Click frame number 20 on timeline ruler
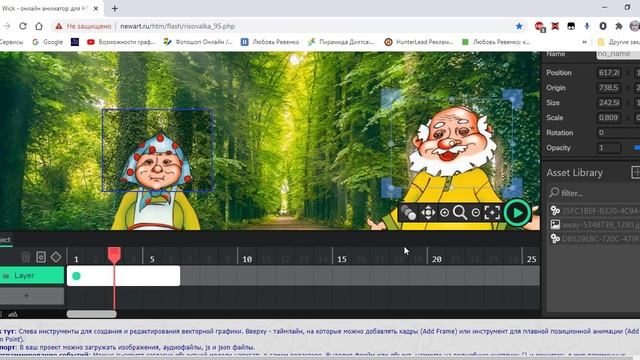 click(437, 259)
